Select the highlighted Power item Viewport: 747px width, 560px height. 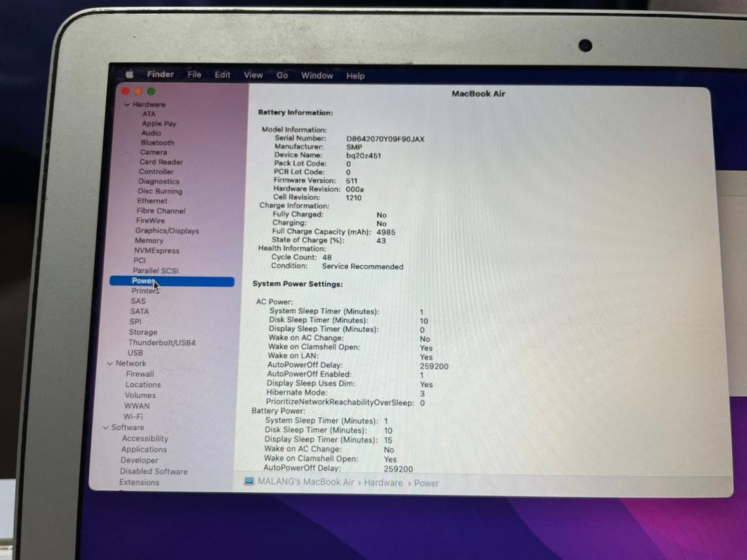point(172,281)
